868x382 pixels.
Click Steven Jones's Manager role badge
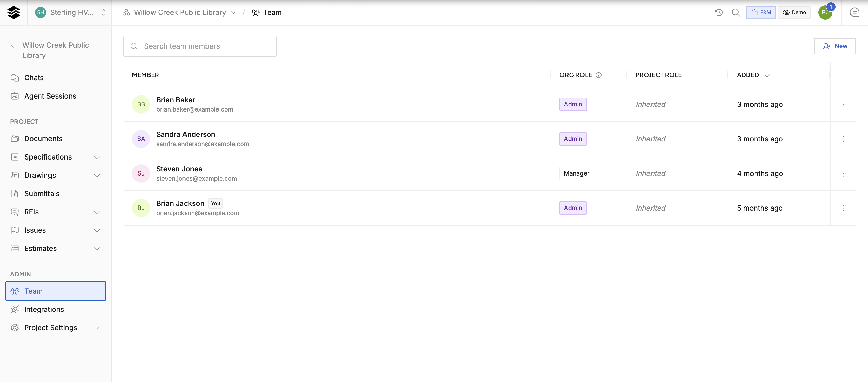[577, 174]
